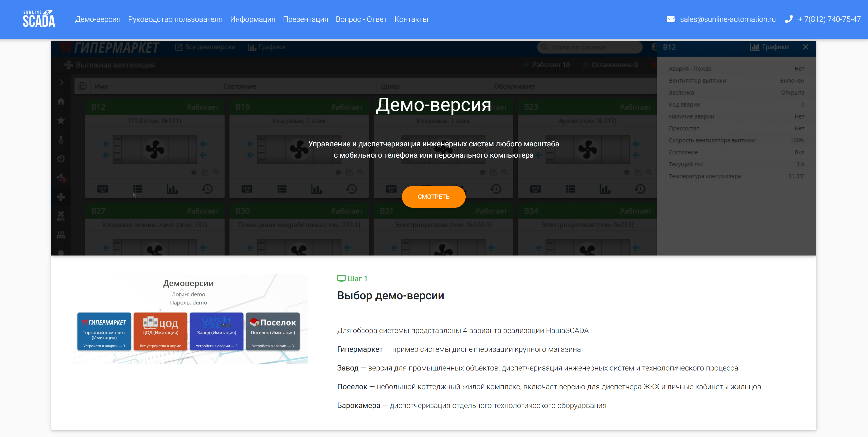Select the red ЦОД demo tile
Viewport: 868px width, 437px height.
click(160, 332)
